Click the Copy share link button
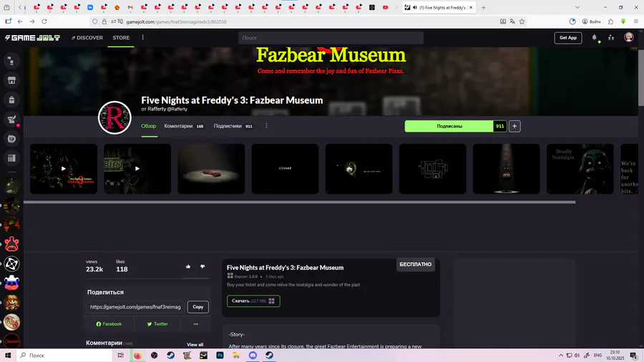This screenshot has height=362, width=644. pyautogui.click(x=198, y=307)
